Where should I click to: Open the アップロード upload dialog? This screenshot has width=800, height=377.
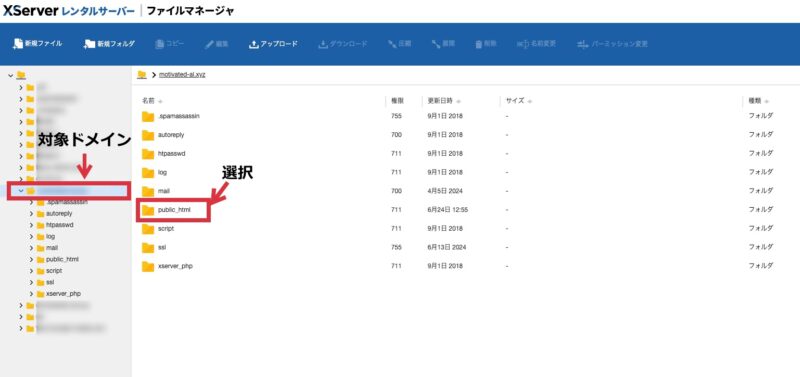click(273, 44)
